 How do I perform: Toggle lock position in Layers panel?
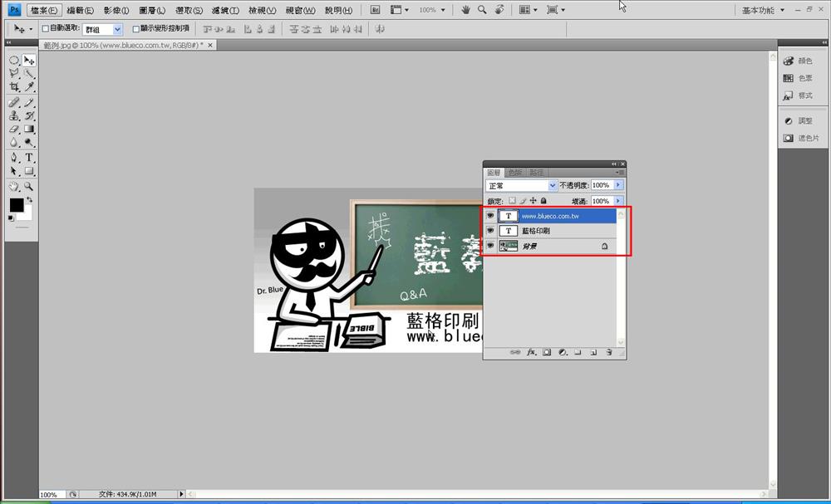click(x=534, y=201)
